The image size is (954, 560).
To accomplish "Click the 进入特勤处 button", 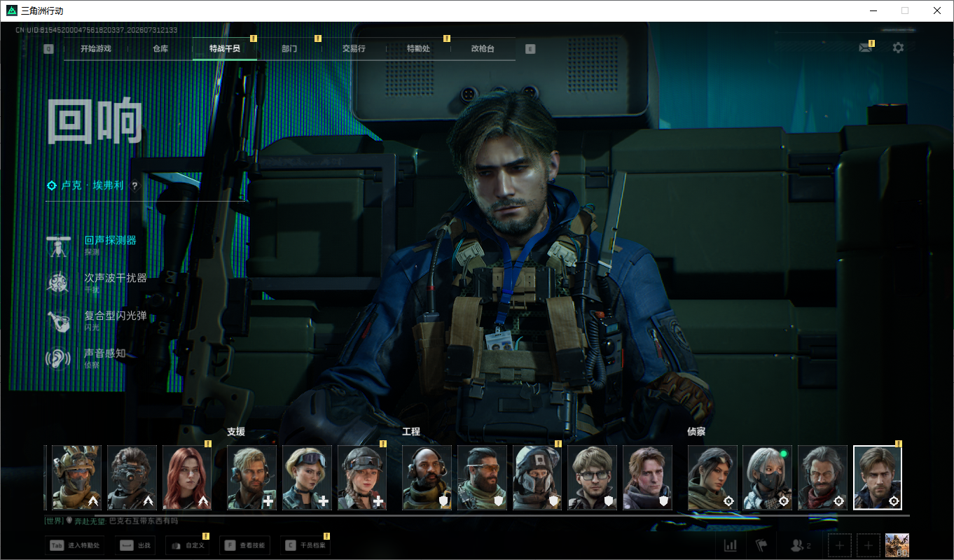I will click(75, 545).
